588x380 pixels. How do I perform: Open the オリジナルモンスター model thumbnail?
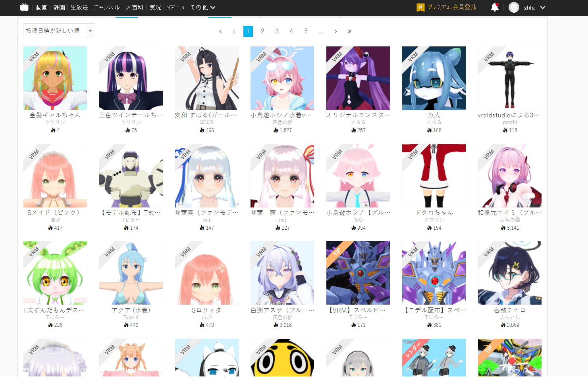click(358, 78)
